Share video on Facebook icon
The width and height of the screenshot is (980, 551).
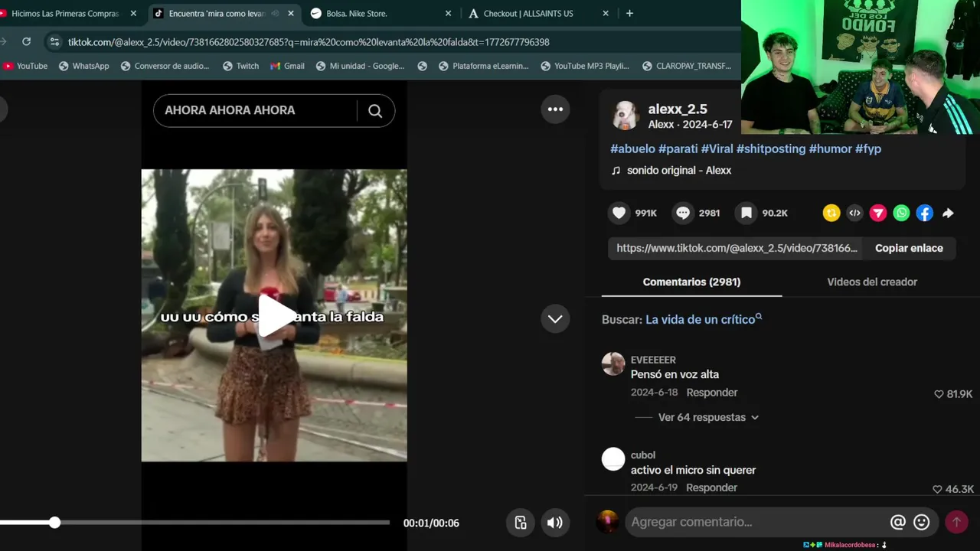pyautogui.click(x=925, y=214)
